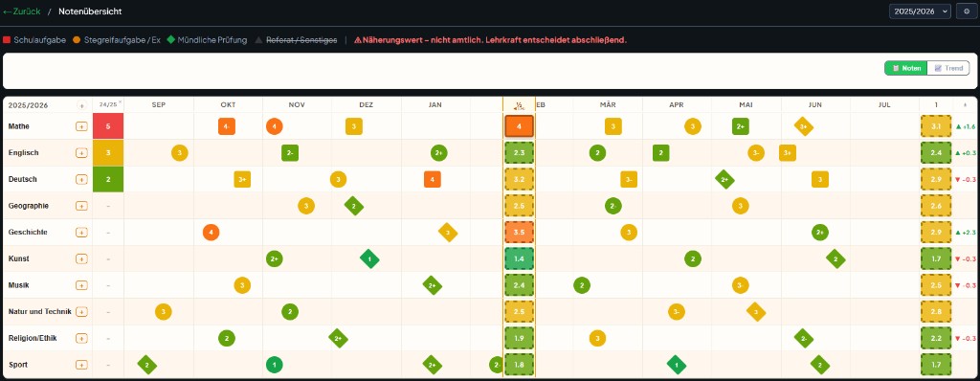The image size is (980, 381).
Task: Open Deutsch January 4 orange square marker
Action: click(433, 180)
